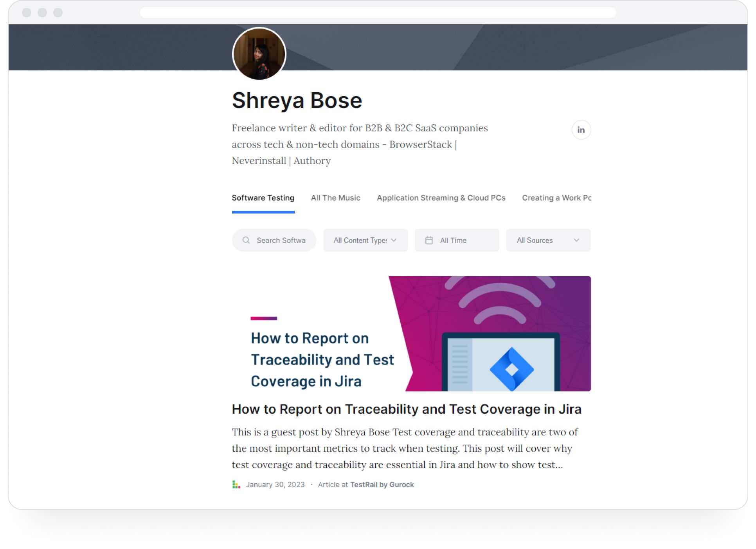Viewport: 756px width, 549px height.
Task: Click the browser address bar
Action: pos(378,13)
